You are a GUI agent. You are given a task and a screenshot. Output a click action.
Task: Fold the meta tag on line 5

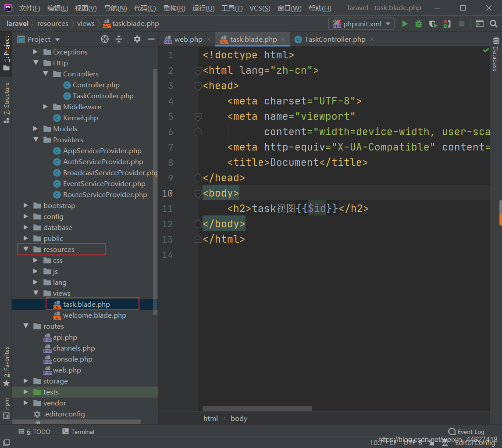click(198, 116)
